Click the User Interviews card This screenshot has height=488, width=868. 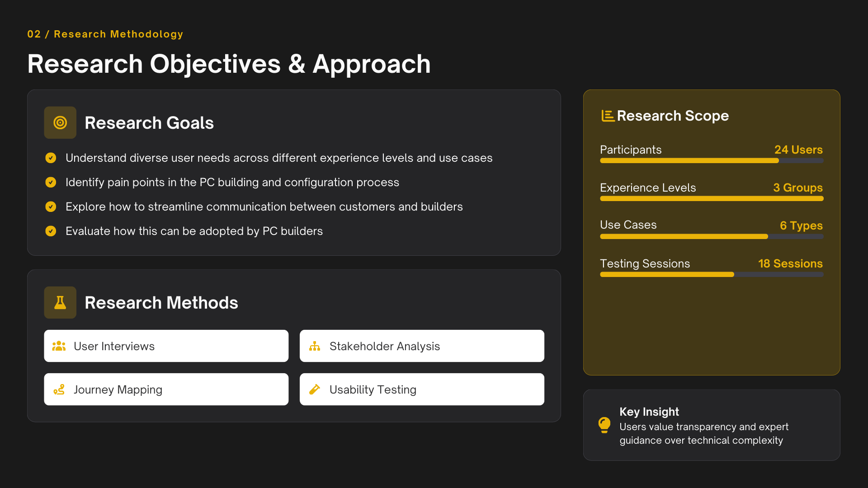point(166,346)
